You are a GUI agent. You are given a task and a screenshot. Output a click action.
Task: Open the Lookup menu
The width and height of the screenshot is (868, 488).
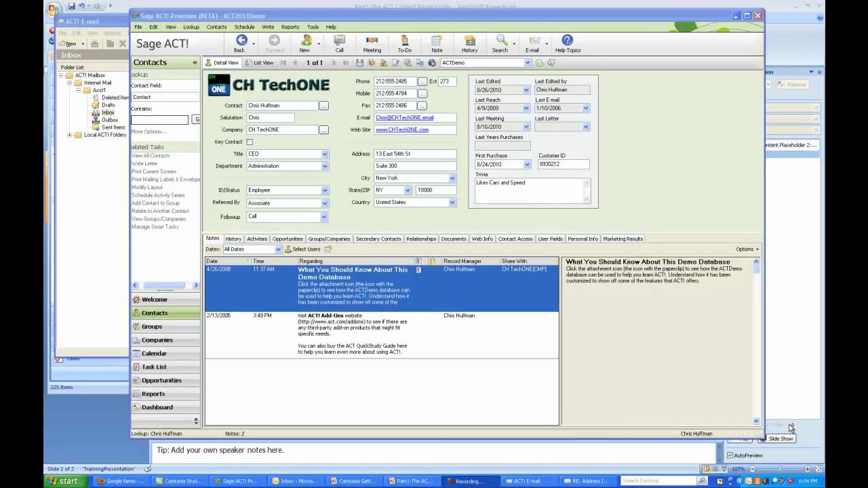click(x=191, y=27)
